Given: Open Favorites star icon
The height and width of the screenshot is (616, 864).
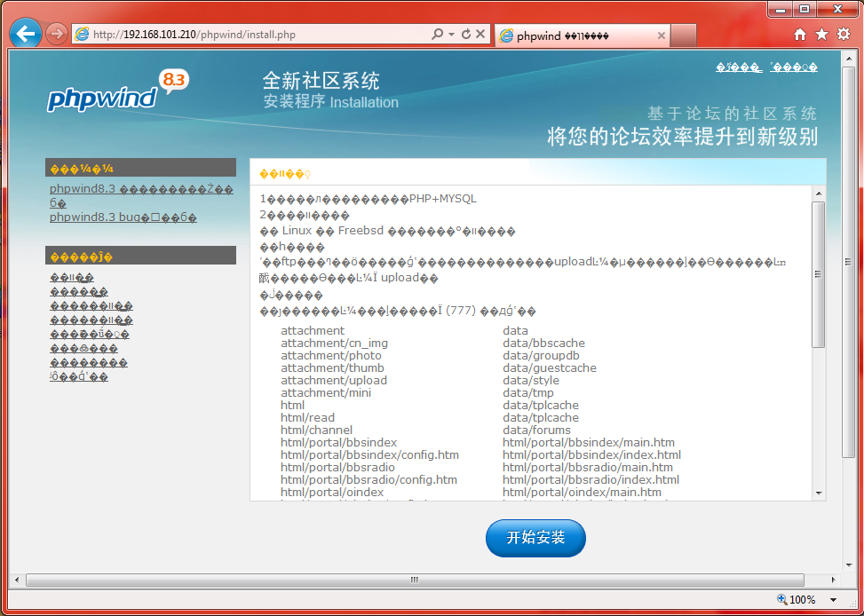Looking at the screenshot, I should (x=821, y=35).
